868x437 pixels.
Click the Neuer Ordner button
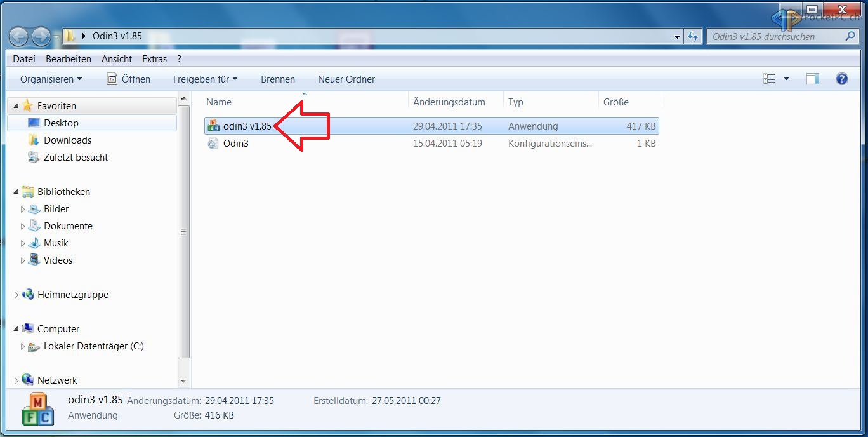346,79
